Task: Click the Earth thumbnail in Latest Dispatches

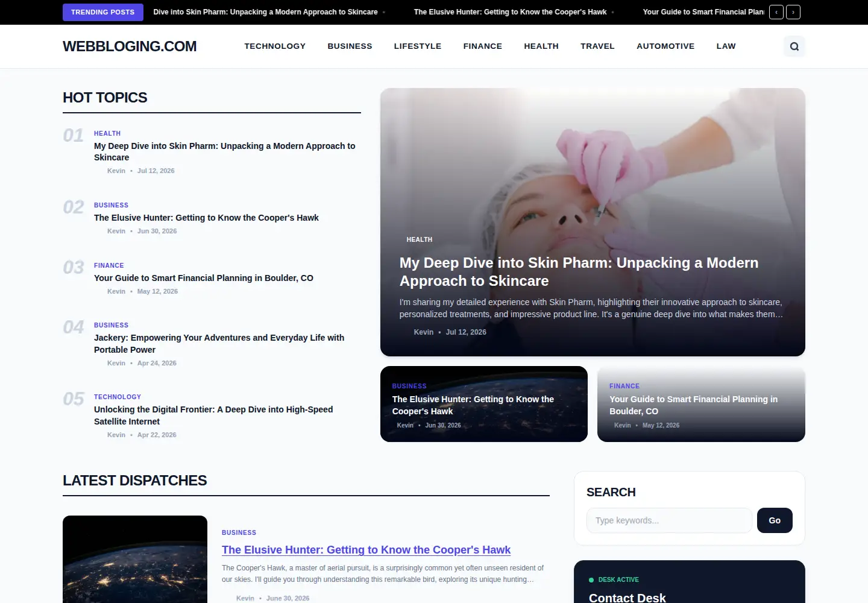Action: click(135, 559)
